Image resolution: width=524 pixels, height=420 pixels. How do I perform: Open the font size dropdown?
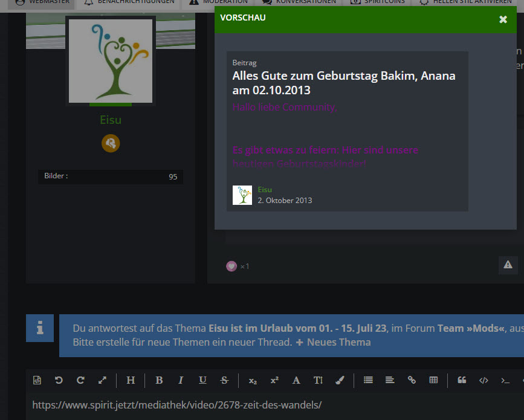[318, 380]
